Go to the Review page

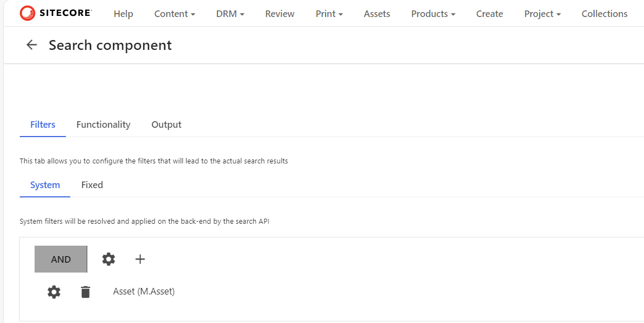pyautogui.click(x=279, y=14)
